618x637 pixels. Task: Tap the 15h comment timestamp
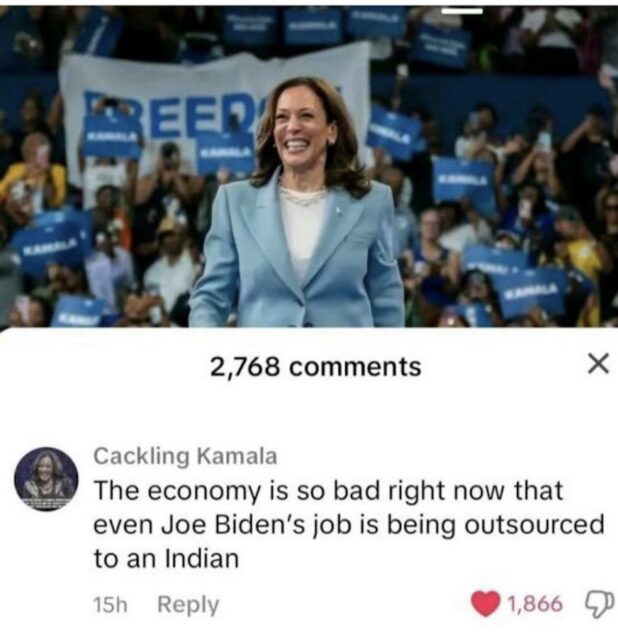[x=110, y=604]
